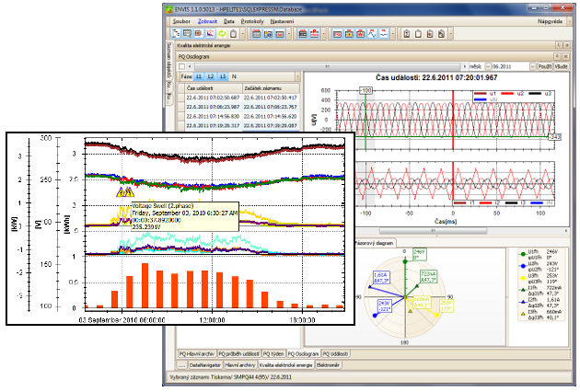Screen dimensions: 580x392
Task: Toggle phase L1 button
Action: [199, 76]
